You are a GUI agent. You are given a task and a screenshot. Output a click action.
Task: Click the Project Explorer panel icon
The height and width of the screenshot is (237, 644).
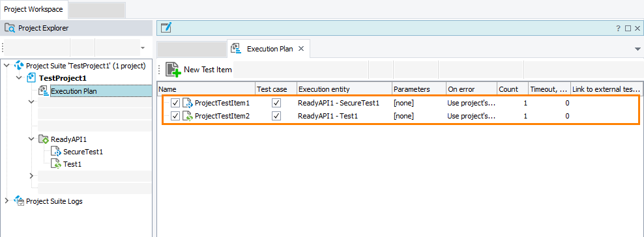pyautogui.click(x=9, y=28)
